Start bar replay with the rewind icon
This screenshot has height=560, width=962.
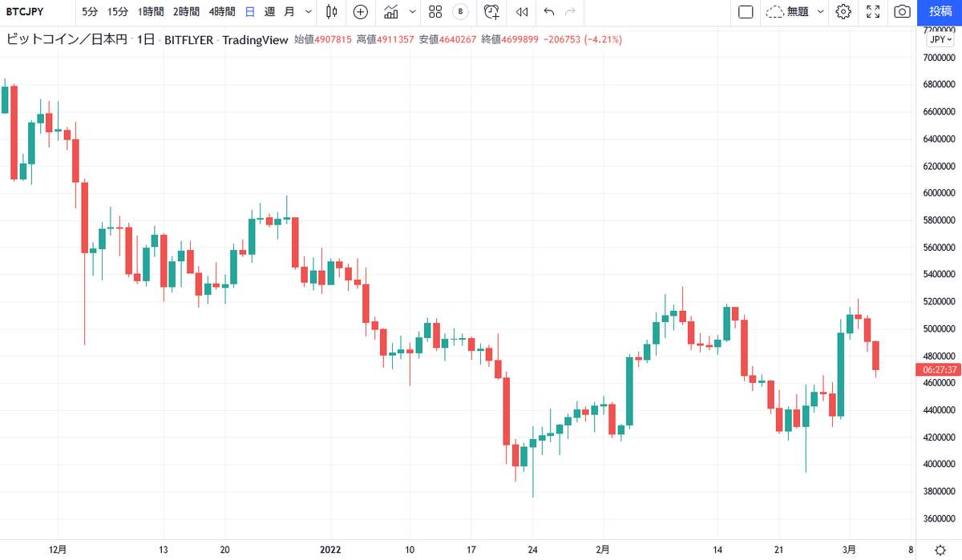(522, 12)
